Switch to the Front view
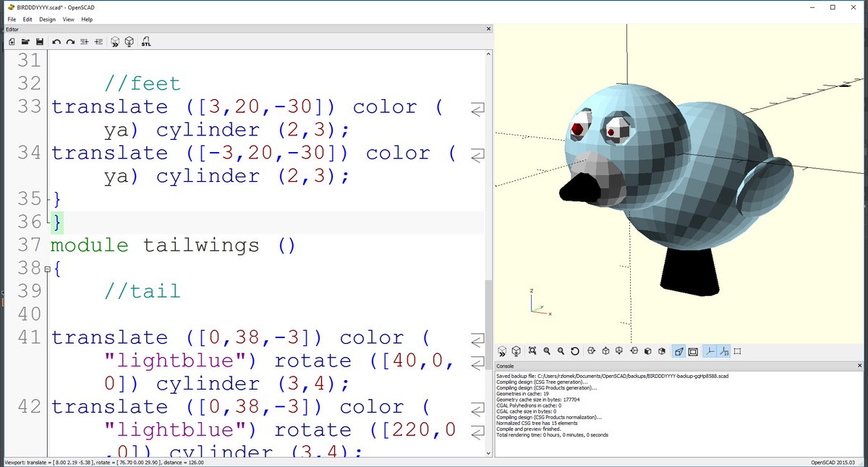The image size is (868, 467). (648, 351)
